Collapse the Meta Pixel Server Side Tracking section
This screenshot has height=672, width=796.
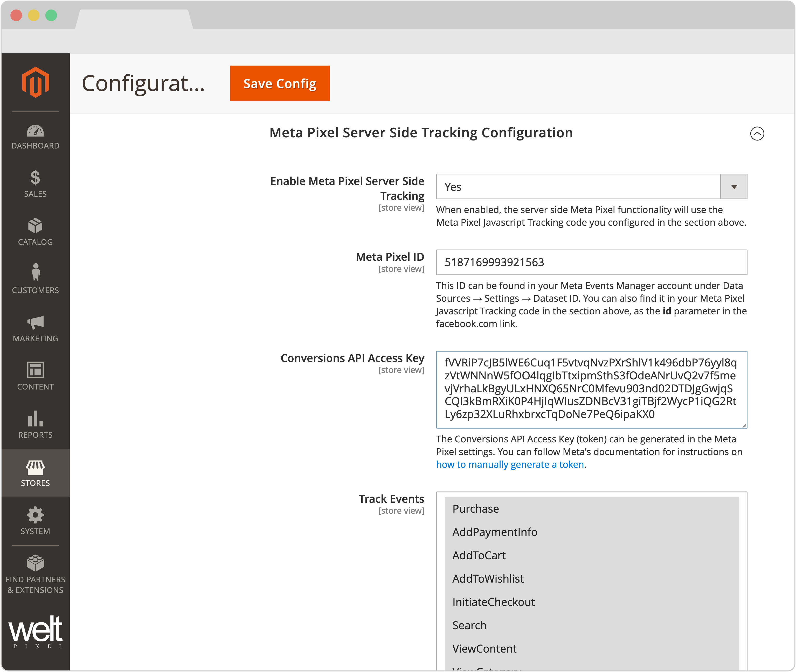pyautogui.click(x=757, y=133)
